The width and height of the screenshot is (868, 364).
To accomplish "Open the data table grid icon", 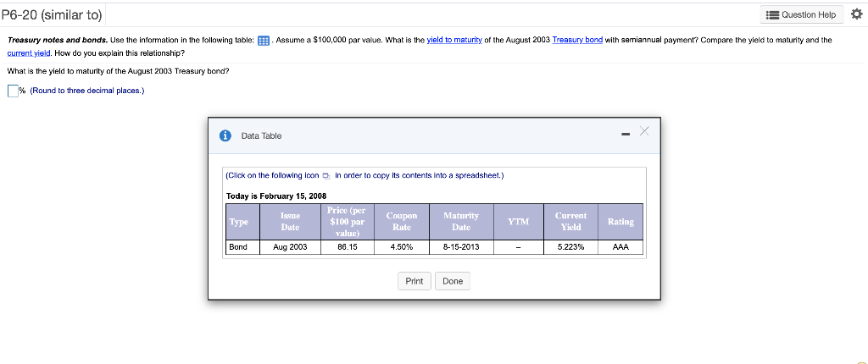I will (x=264, y=41).
